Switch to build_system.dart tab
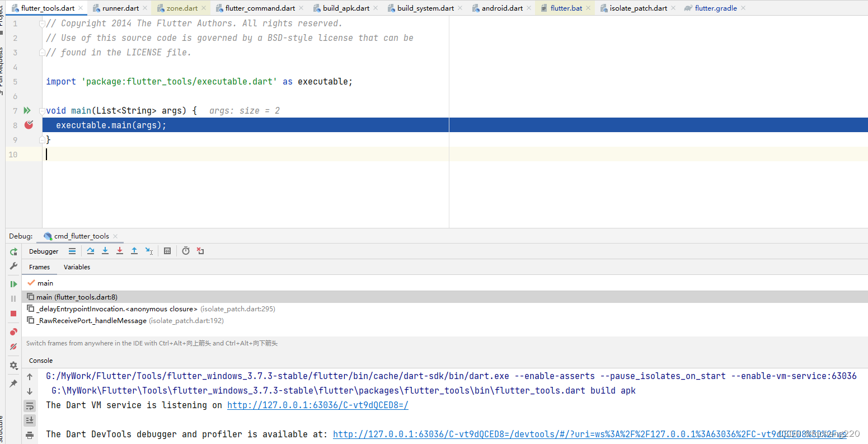Viewport: 868px width, 444px height. 425,8
